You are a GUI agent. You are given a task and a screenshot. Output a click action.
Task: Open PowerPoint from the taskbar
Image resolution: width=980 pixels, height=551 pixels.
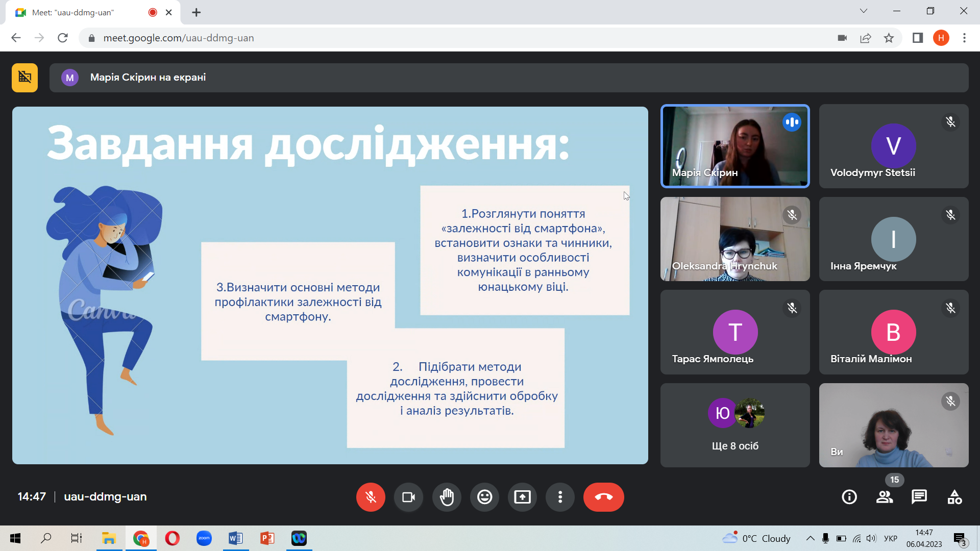(x=267, y=538)
